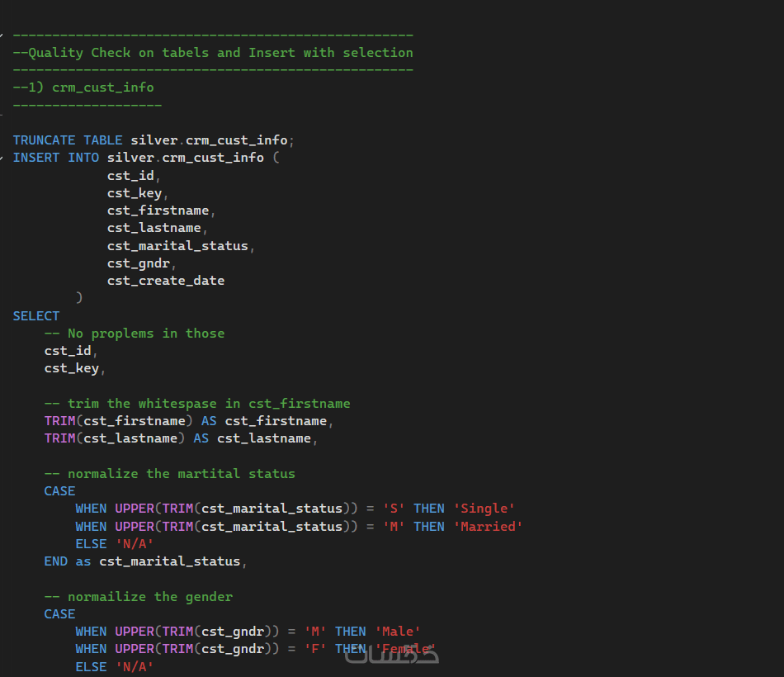Click cst_id below the SELECT keyword
784x677 pixels.
click(x=68, y=351)
